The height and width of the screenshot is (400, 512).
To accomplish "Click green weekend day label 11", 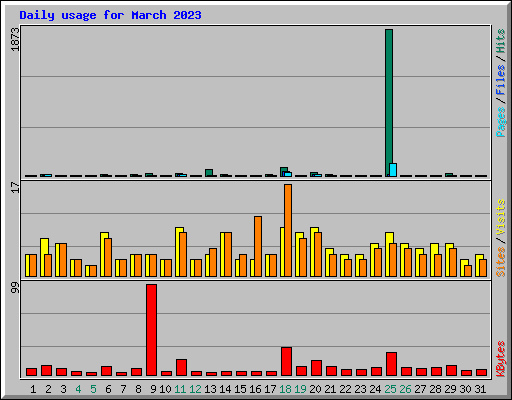I will [180, 389].
